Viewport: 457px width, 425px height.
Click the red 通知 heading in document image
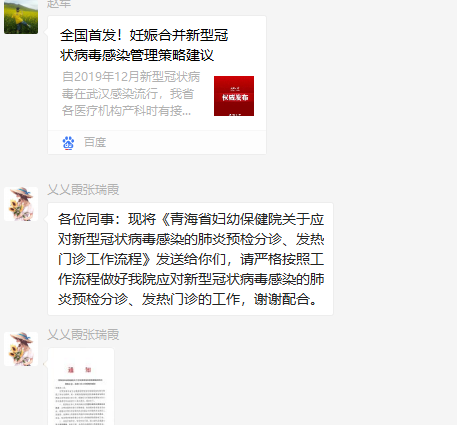click(79, 370)
